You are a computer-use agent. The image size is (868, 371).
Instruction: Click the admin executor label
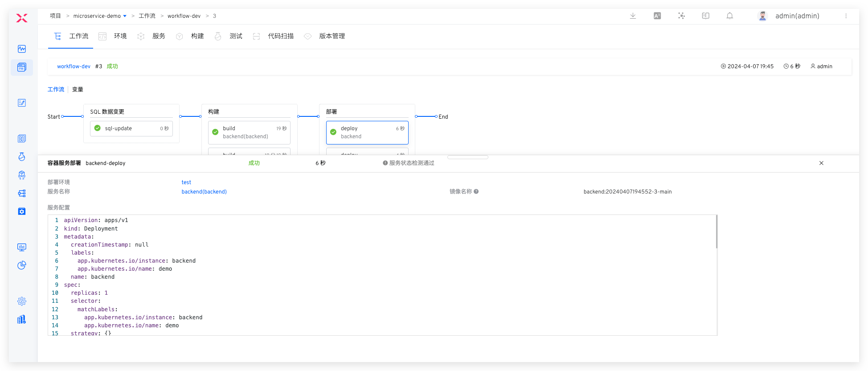pos(824,66)
